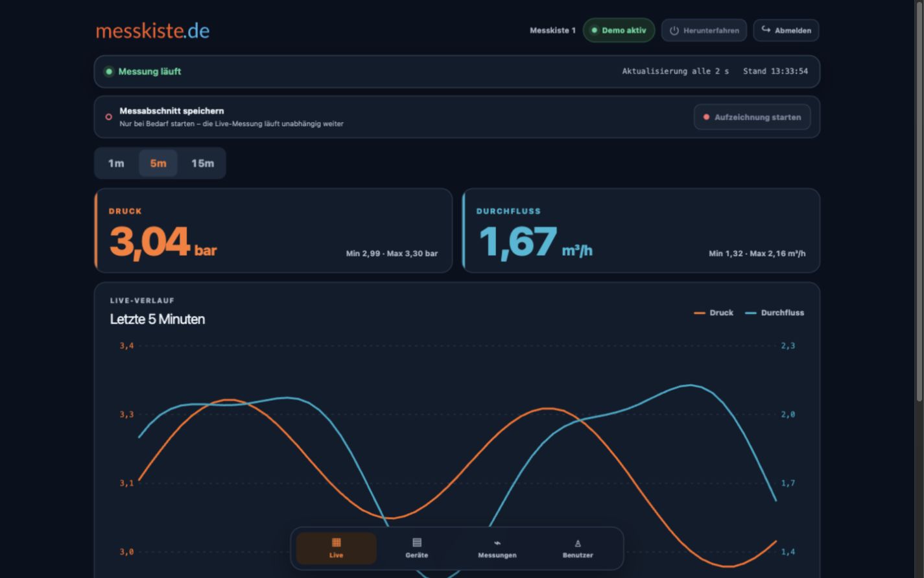Click the 2,3 axis label on the right
Image resolution: width=924 pixels, height=578 pixels.
(x=788, y=346)
